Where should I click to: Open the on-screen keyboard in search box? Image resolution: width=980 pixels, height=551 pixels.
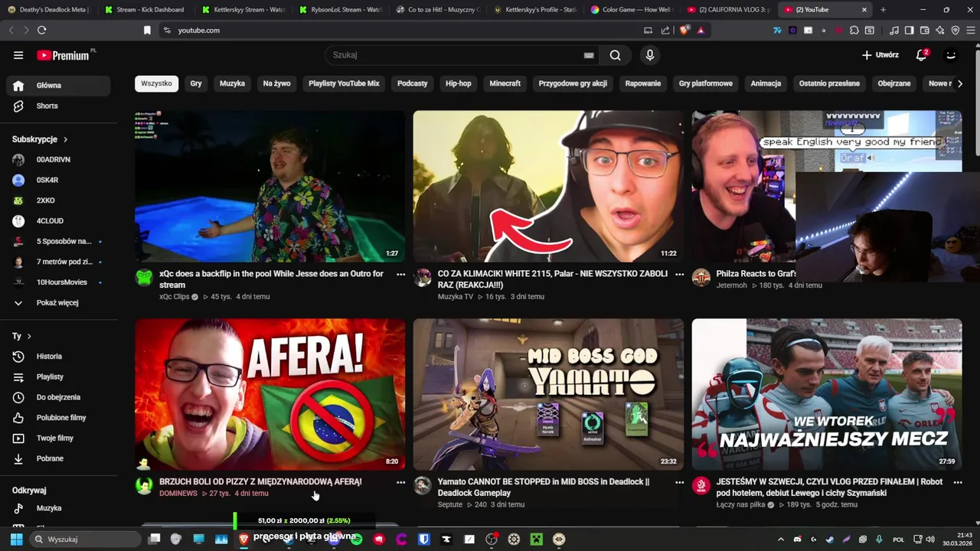coord(589,55)
